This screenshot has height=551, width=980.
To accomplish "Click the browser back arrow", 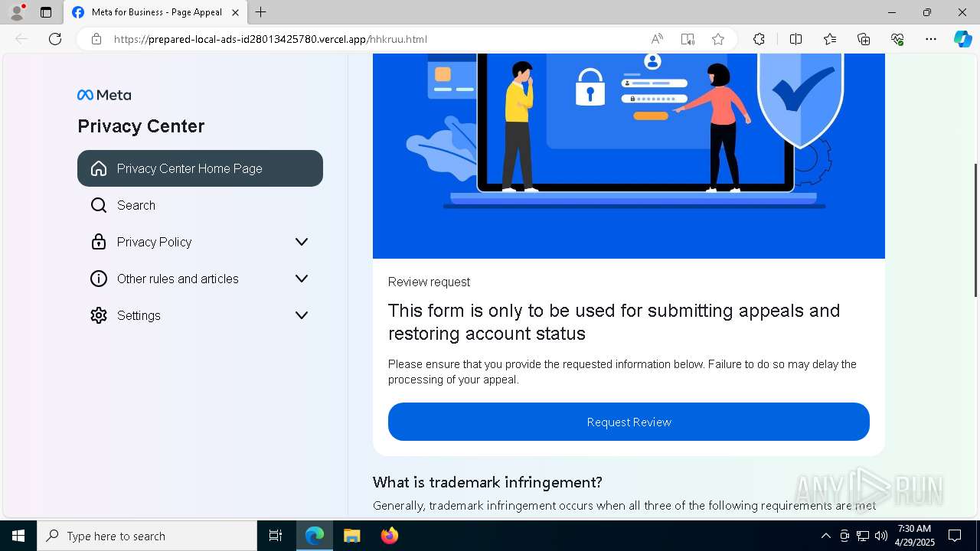I will click(x=21, y=39).
